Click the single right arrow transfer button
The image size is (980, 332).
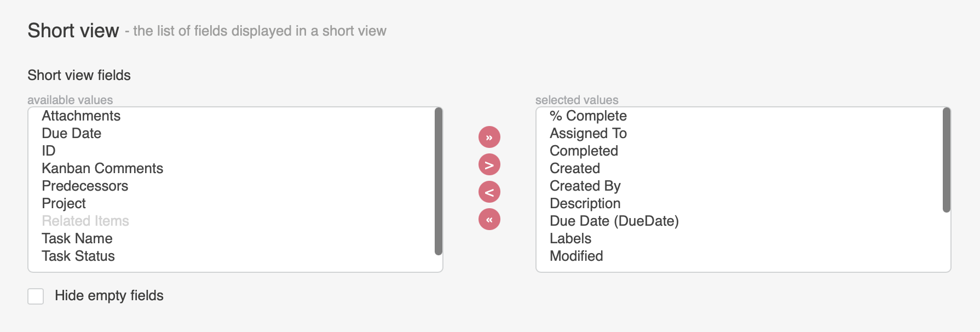coord(489,164)
